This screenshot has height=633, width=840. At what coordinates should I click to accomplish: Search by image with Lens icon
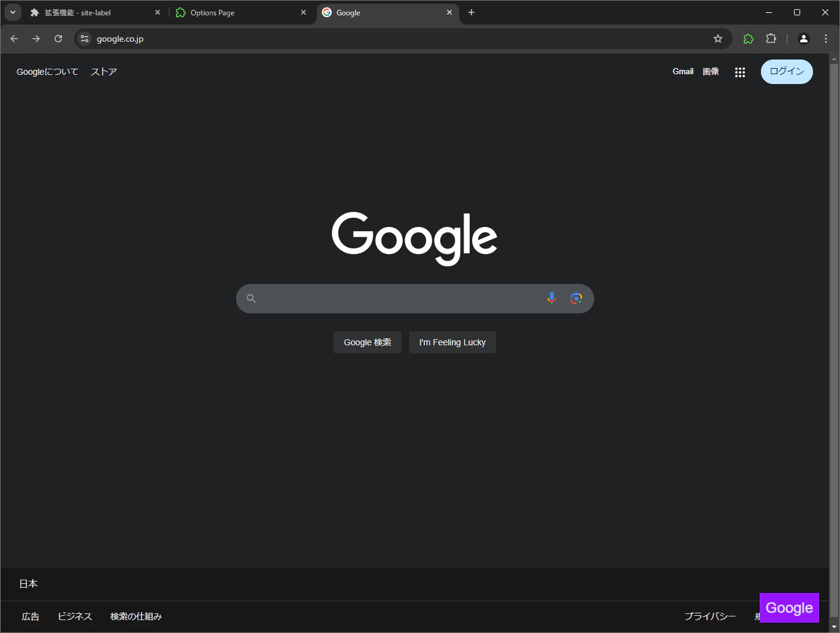[x=576, y=299]
